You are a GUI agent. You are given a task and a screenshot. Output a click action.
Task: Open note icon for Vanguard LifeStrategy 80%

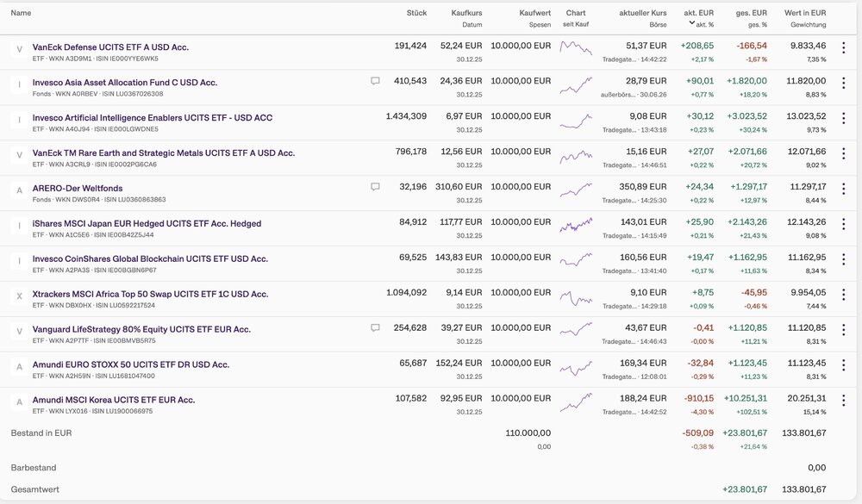tap(375, 328)
